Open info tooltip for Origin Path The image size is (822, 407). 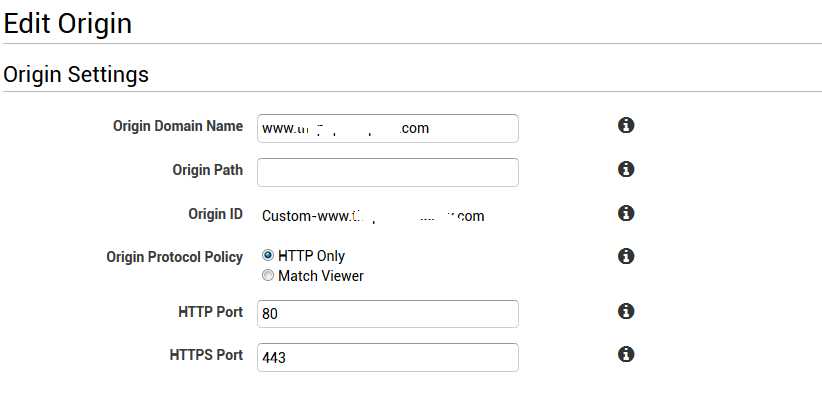[x=626, y=169]
